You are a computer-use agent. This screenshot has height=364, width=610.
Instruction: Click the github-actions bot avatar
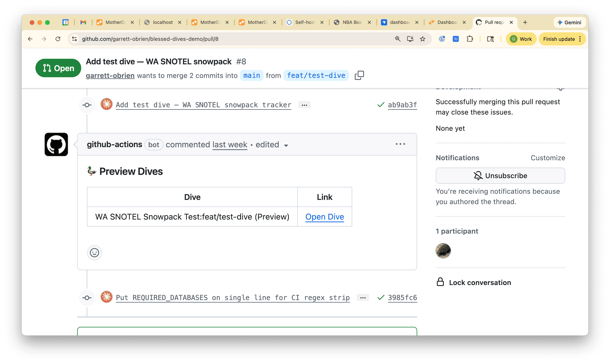(x=56, y=144)
